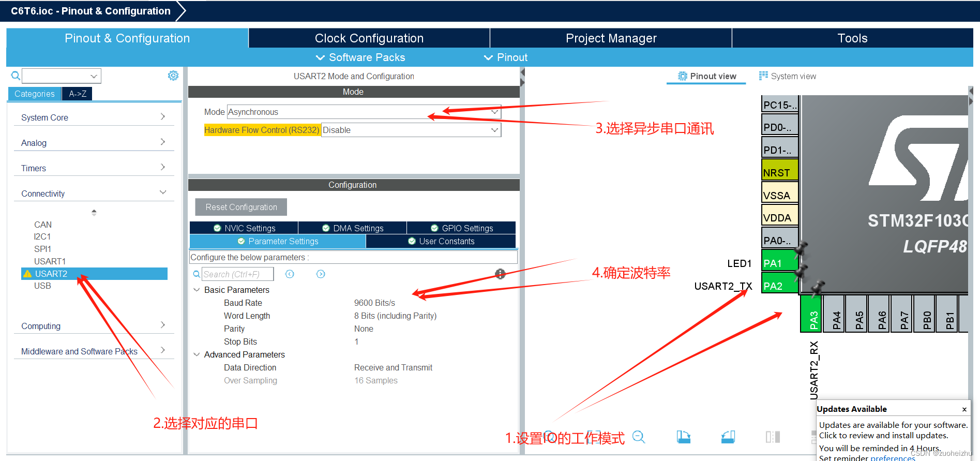Click Reset Configuration button
The height and width of the screenshot is (461, 980).
click(x=241, y=207)
